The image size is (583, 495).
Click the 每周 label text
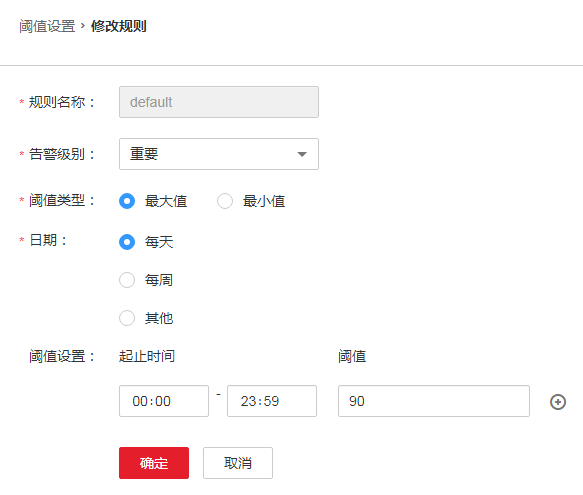159,280
